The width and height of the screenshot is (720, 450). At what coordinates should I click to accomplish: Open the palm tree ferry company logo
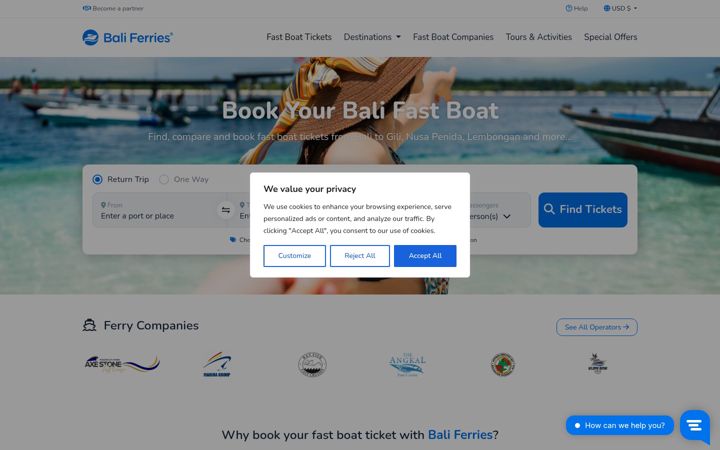click(597, 363)
